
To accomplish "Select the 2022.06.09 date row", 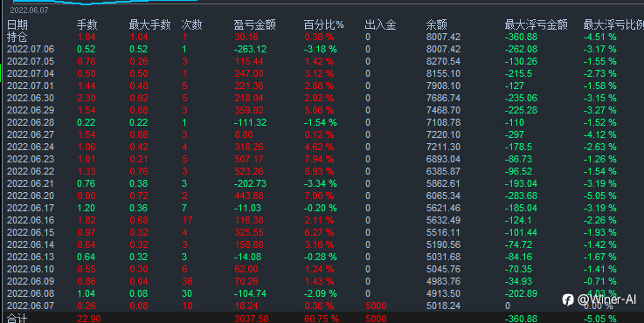I will (x=31, y=281).
